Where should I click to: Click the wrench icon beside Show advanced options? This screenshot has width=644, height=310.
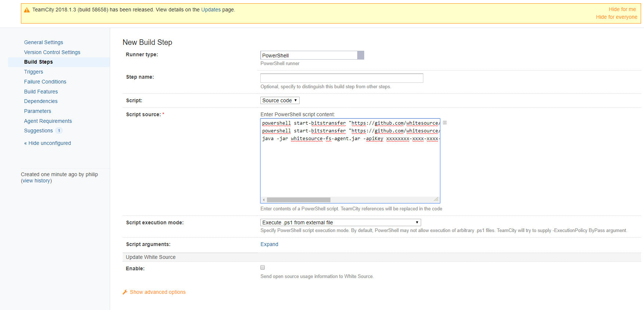click(125, 292)
